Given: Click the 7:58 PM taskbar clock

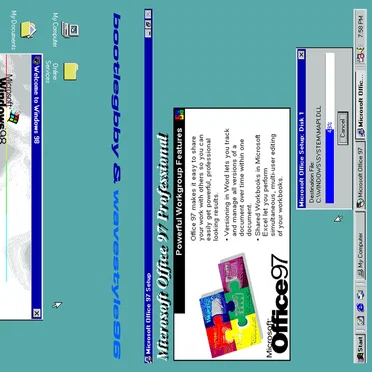Looking at the screenshot, I should point(361,29).
